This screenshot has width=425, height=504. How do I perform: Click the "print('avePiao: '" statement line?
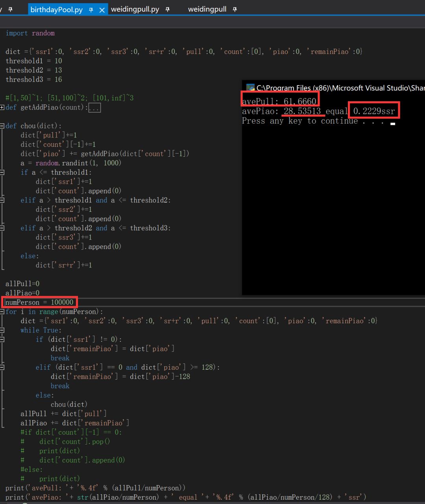pyautogui.click(x=186, y=497)
